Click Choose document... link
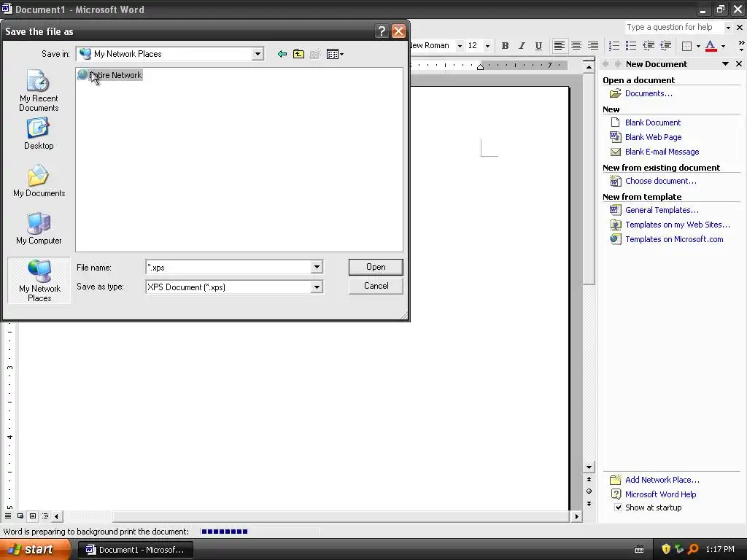Viewport: 747px width, 560px height. 660,181
